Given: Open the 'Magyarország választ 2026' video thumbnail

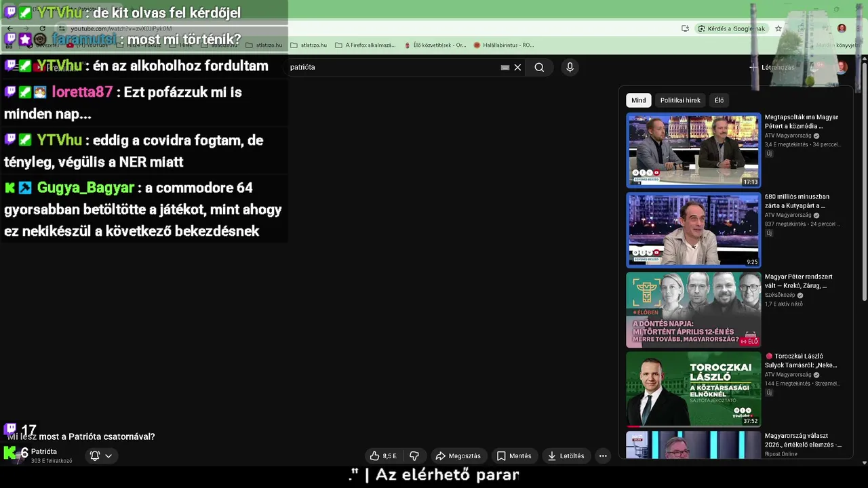Looking at the screenshot, I should [x=693, y=445].
